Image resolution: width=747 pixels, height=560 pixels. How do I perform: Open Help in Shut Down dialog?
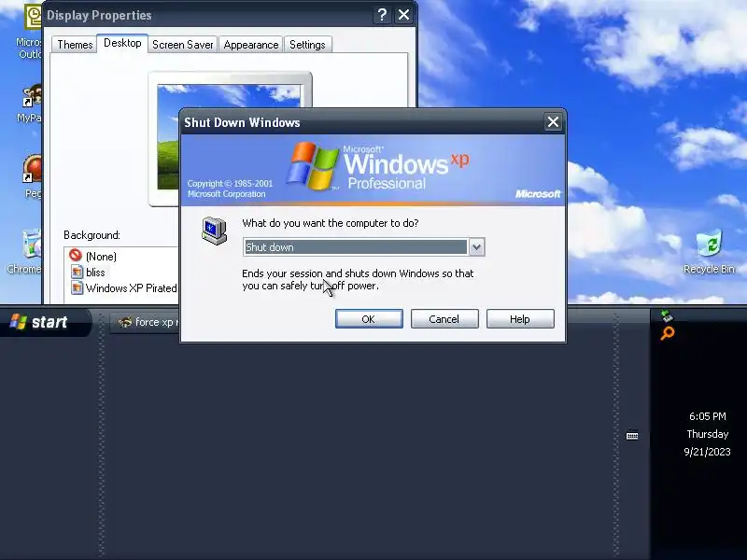point(520,319)
